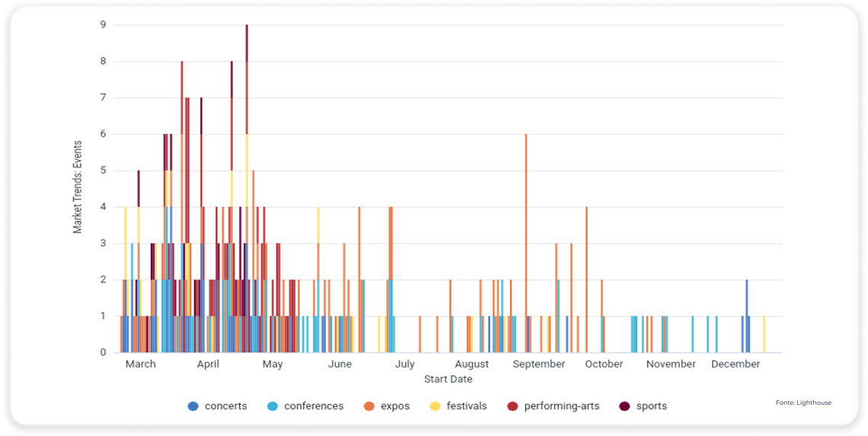This screenshot has width=868, height=436.
Task: Click the orange expos legend dot
Action: coord(369,406)
